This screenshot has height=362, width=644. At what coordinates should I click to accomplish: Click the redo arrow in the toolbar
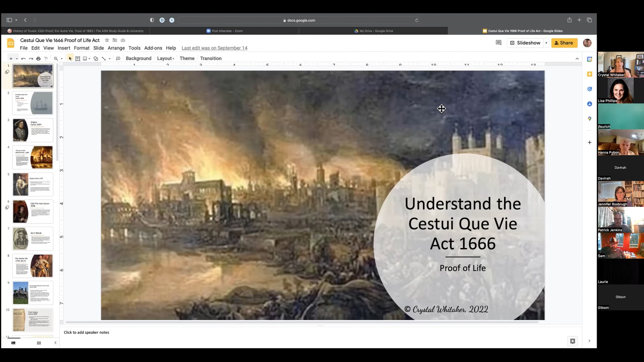pyautogui.click(x=31, y=59)
